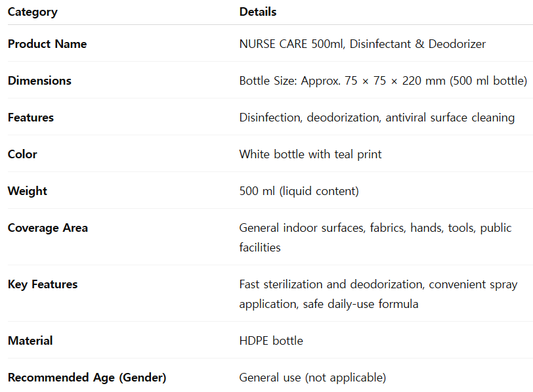The width and height of the screenshot is (533, 392).
Task: Select Recommended Age (Gender) row label
Action: click(87, 378)
